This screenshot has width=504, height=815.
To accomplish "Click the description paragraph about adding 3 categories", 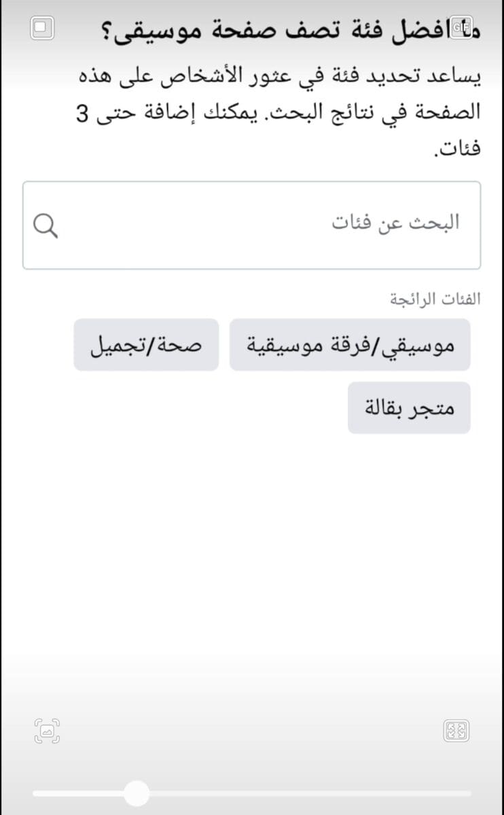I will pos(277,112).
